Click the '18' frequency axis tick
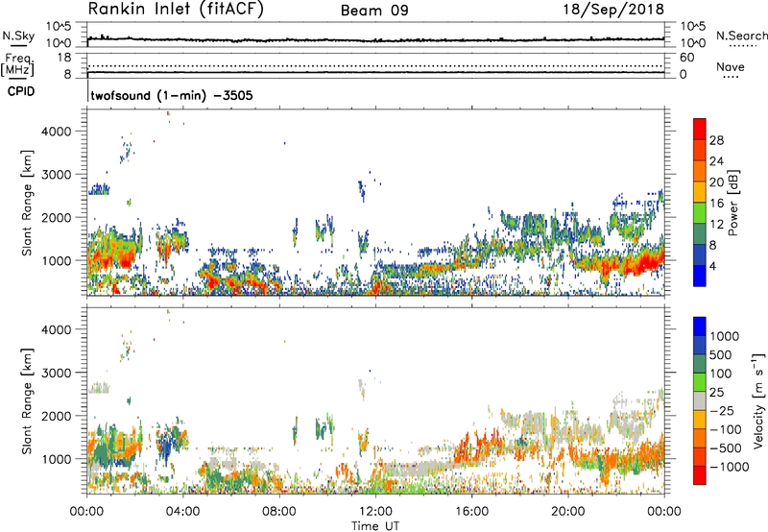Image resolution: width=768 pixels, height=532 pixels. pyautogui.click(x=64, y=58)
